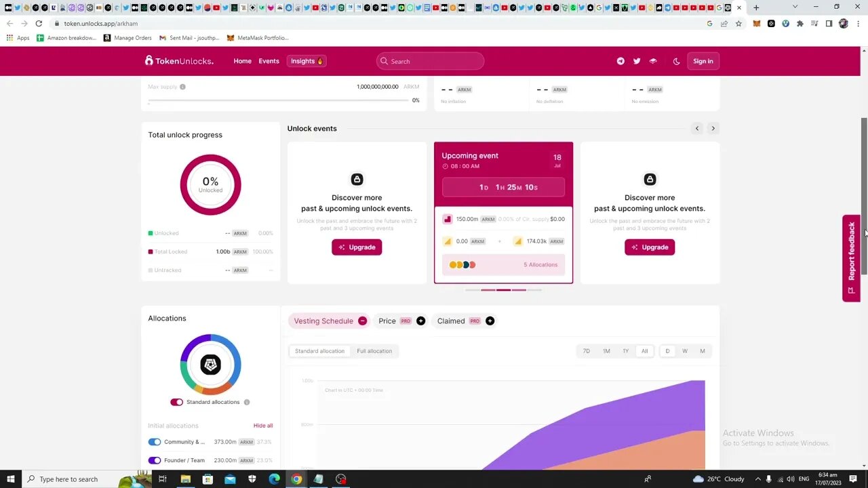Open the Telegram icon in header
Screen dimensions: 868x488
coord(620,61)
